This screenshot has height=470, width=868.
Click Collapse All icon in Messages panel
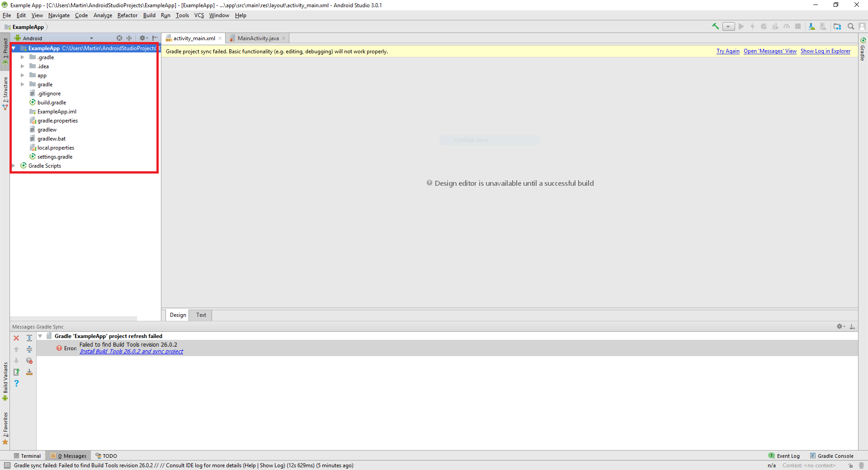point(29,349)
